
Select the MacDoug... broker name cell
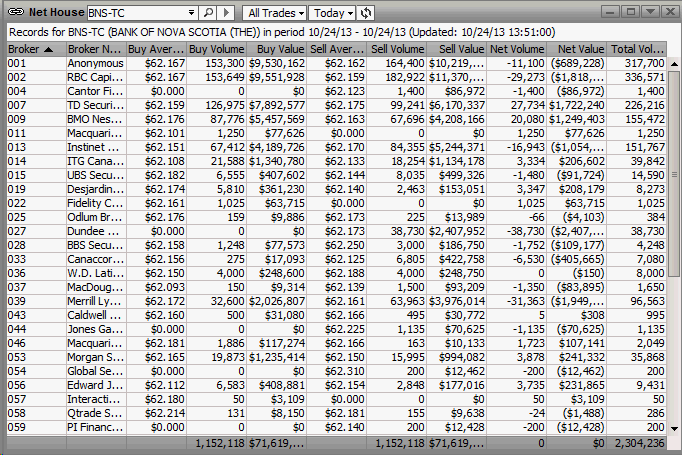pyautogui.click(x=95, y=287)
